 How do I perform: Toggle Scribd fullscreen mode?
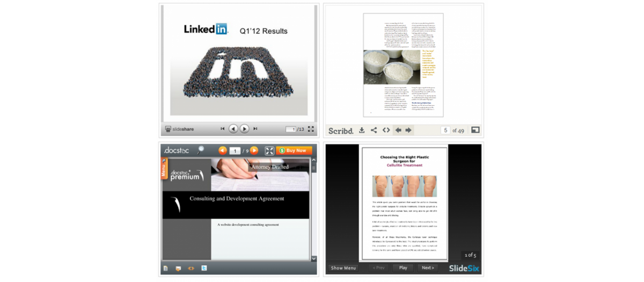(475, 130)
